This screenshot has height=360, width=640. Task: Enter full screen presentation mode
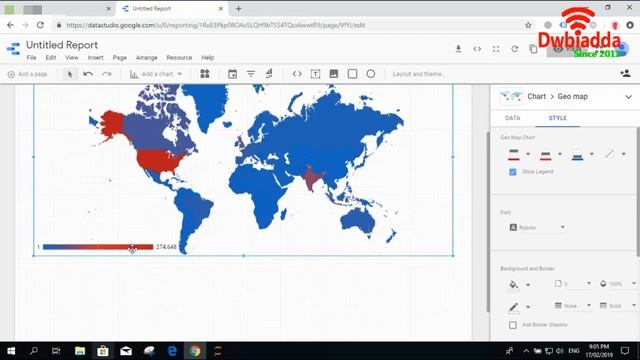[496, 49]
